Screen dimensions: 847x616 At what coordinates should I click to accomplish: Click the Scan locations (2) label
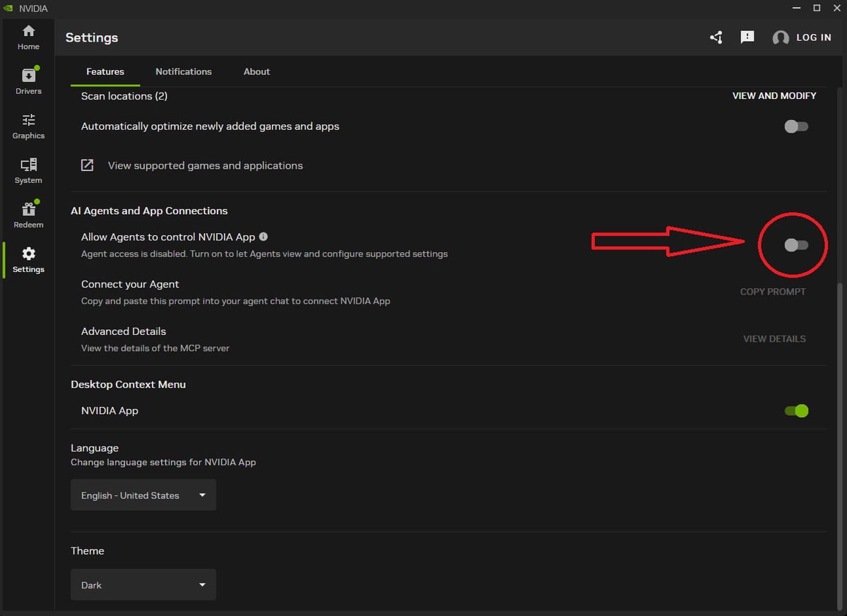124,96
